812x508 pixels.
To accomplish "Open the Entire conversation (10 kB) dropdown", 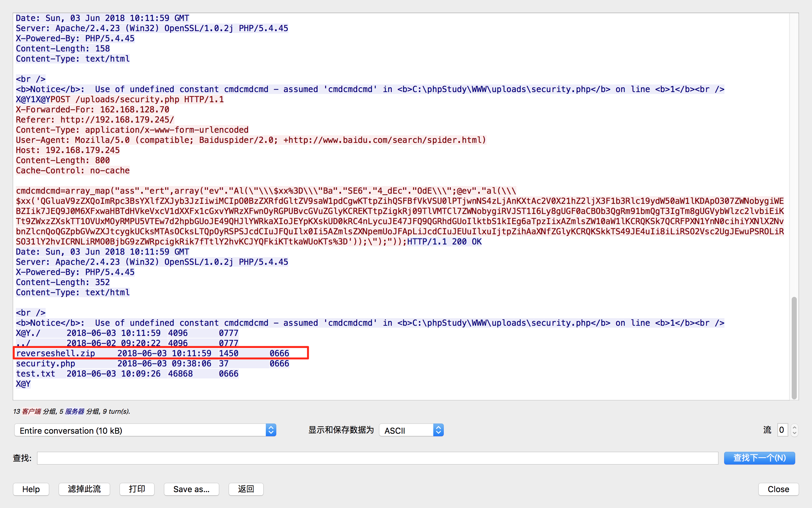I will [145, 431].
